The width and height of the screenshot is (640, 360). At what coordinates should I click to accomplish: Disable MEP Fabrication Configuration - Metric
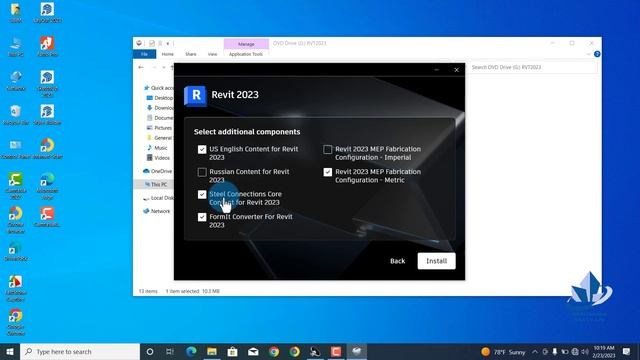[x=328, y=172]
